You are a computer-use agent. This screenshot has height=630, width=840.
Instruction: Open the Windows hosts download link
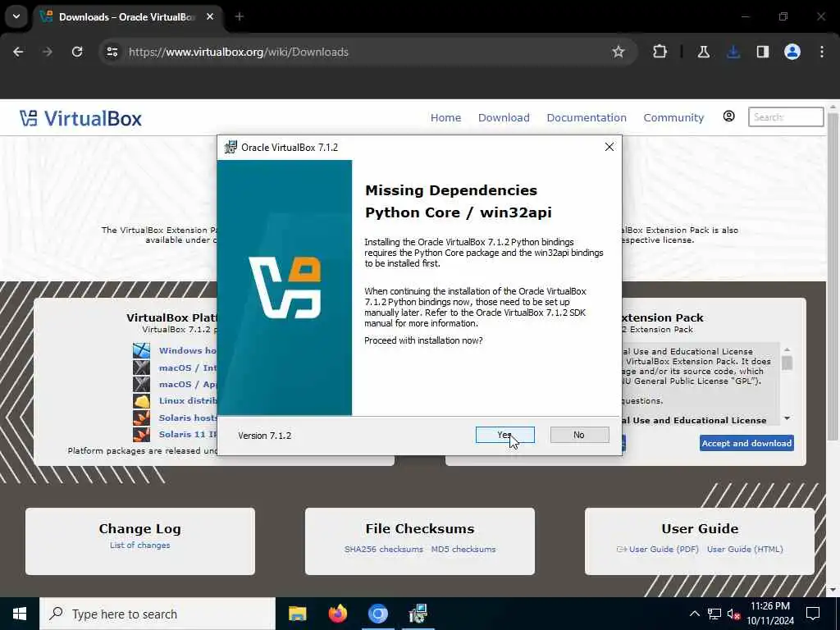pyautogui.click(x=188, y=350)
